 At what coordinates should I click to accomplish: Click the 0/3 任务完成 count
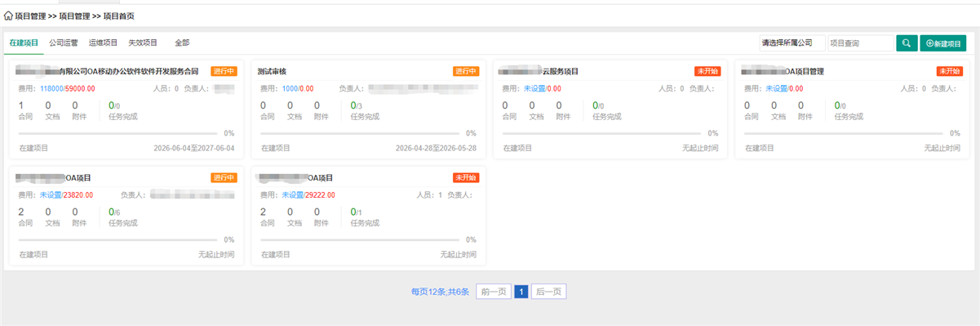[356, 105]
